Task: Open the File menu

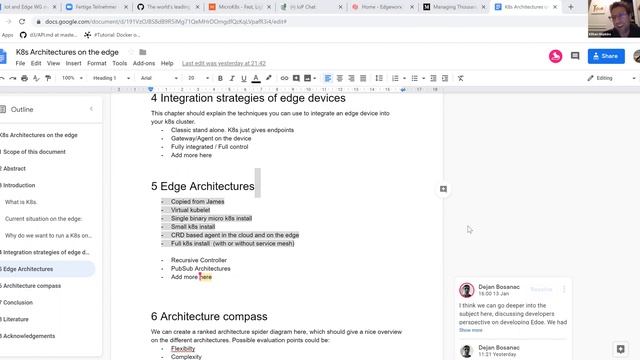Action: point(20,63)
